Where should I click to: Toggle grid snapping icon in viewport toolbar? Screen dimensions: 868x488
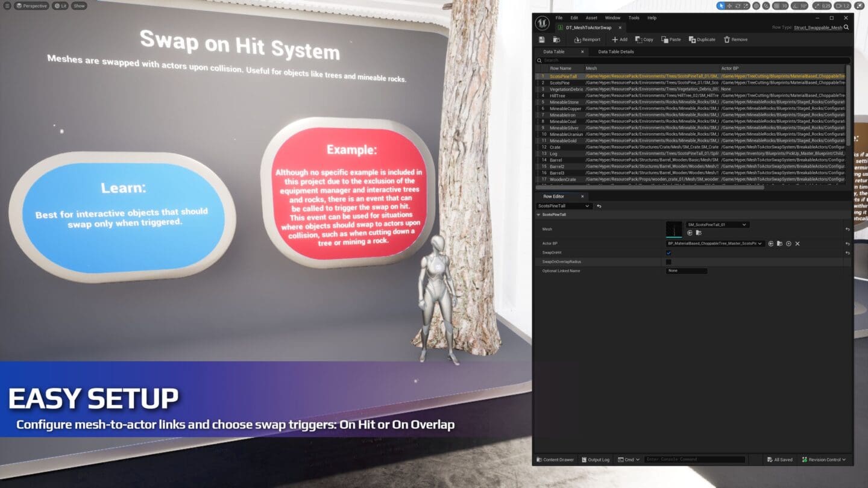coord(776,5)
